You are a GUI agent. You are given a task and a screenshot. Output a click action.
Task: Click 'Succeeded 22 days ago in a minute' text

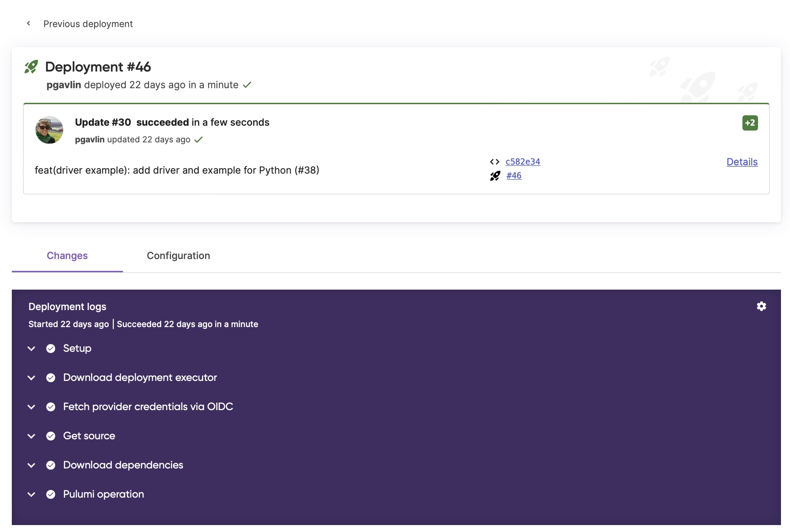(x=188, y=324)
